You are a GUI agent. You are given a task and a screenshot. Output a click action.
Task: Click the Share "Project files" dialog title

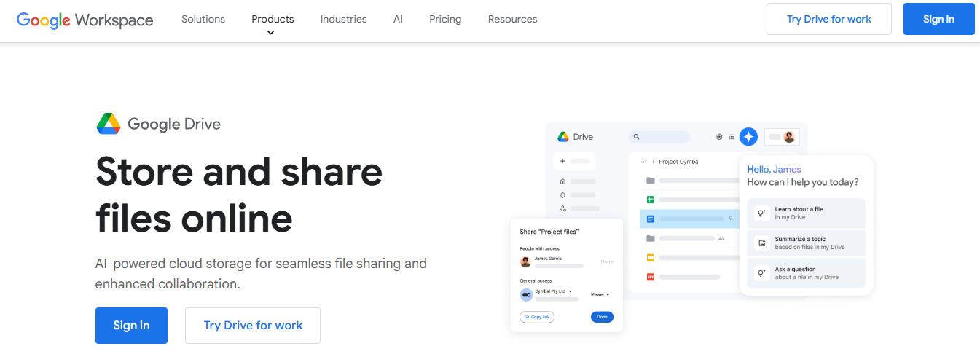pyautogui.click(x=549, y=232)
